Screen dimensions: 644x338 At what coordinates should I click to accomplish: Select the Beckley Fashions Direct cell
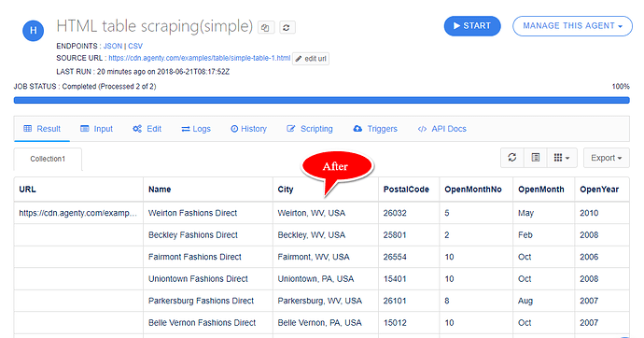point(208,235)
